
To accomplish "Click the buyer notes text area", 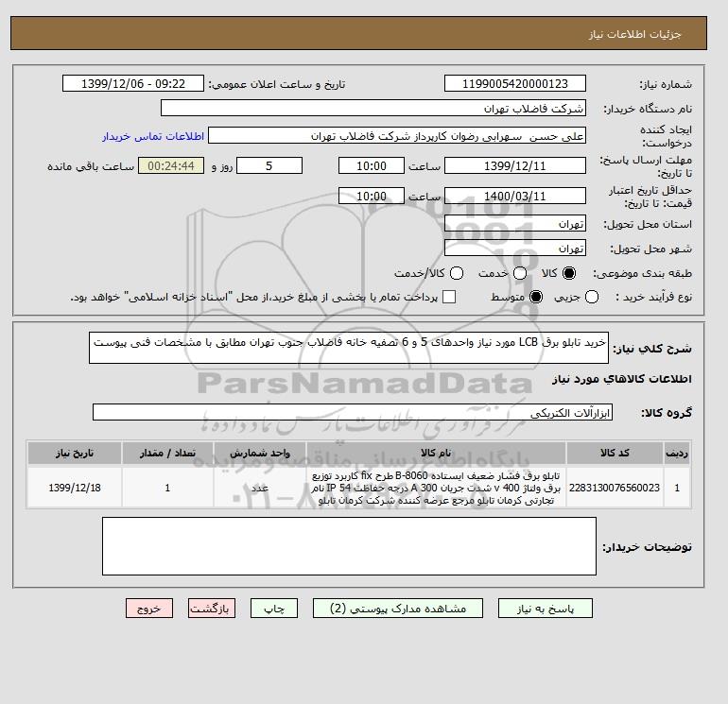I will point(349,546).
